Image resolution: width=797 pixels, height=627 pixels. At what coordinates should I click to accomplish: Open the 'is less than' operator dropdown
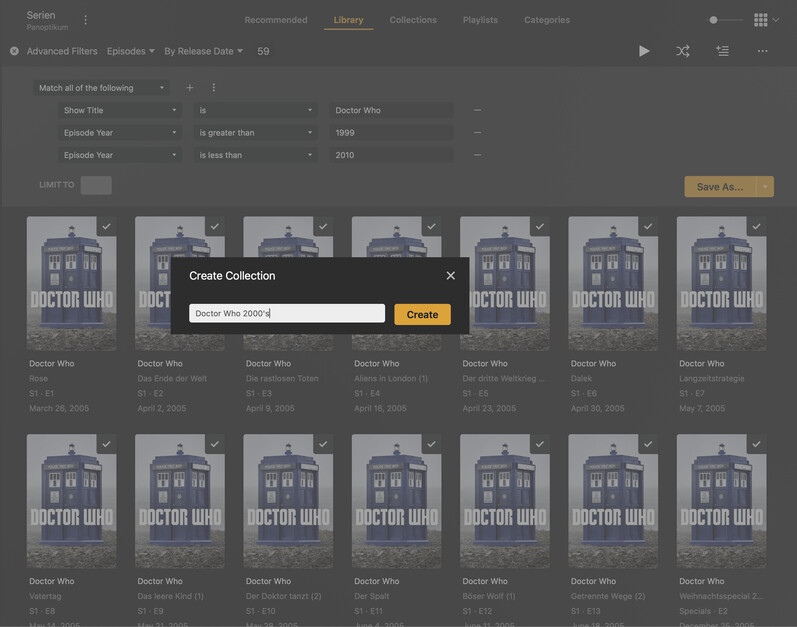256,154
